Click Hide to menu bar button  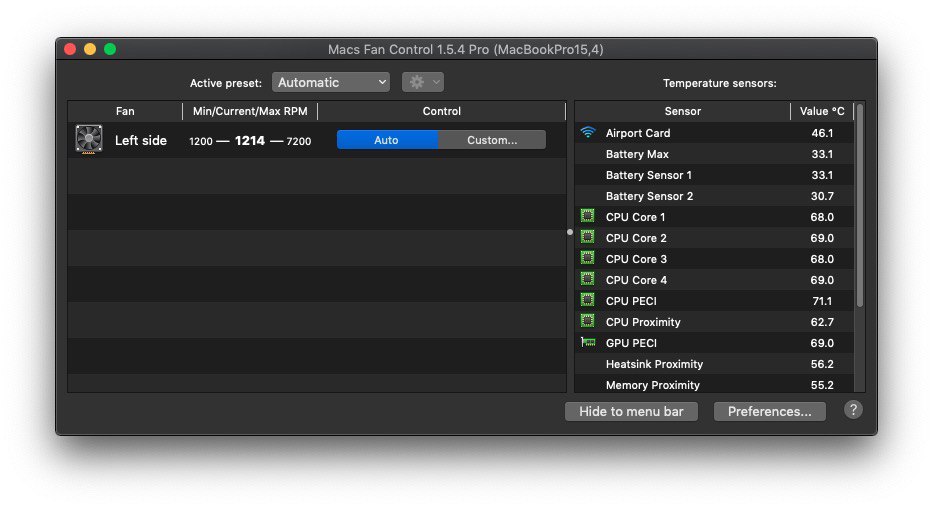coord(631,411)
